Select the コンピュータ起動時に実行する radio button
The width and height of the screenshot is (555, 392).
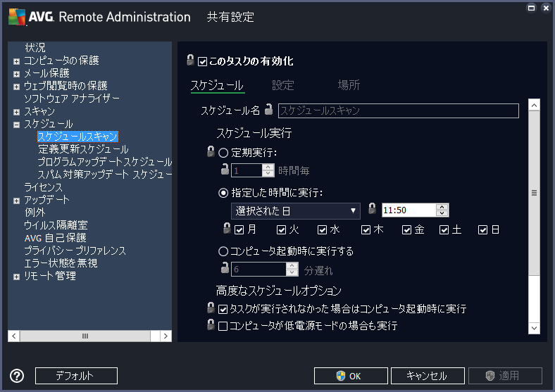pyautogui.click(x=223, y=251)
